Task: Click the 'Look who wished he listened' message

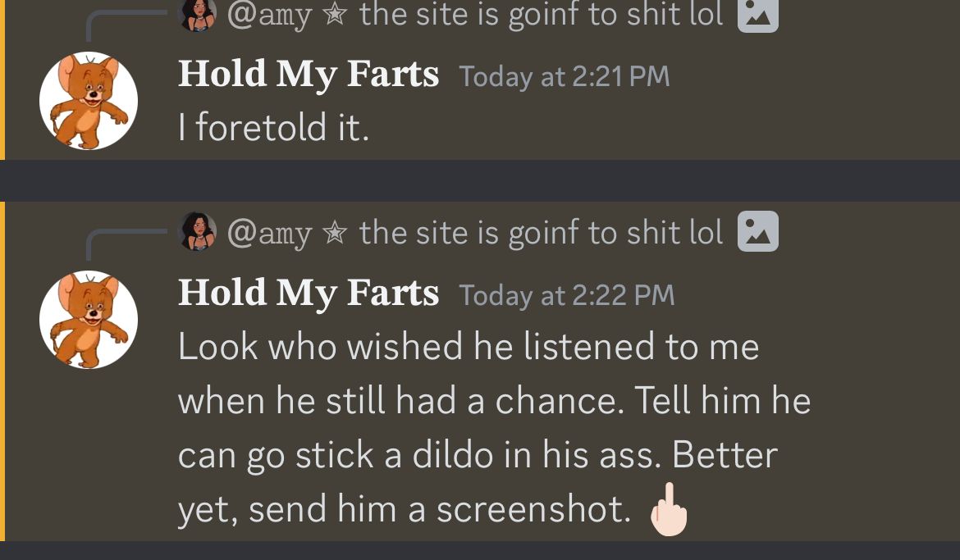Action: tap(495, 429)
